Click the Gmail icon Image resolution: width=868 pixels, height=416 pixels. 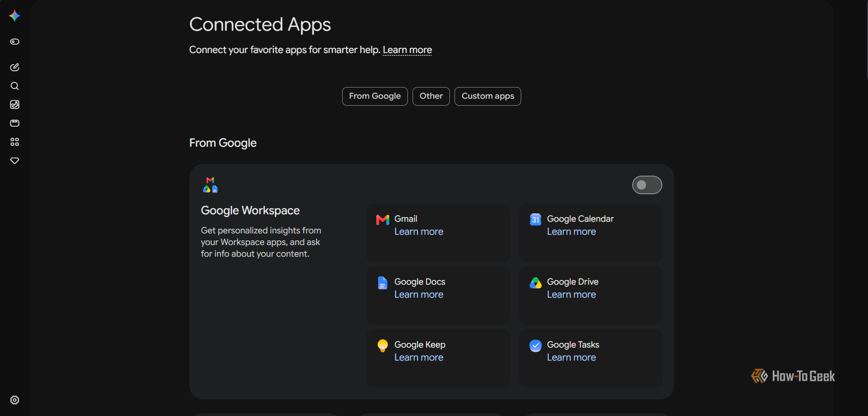coord(382,219)
